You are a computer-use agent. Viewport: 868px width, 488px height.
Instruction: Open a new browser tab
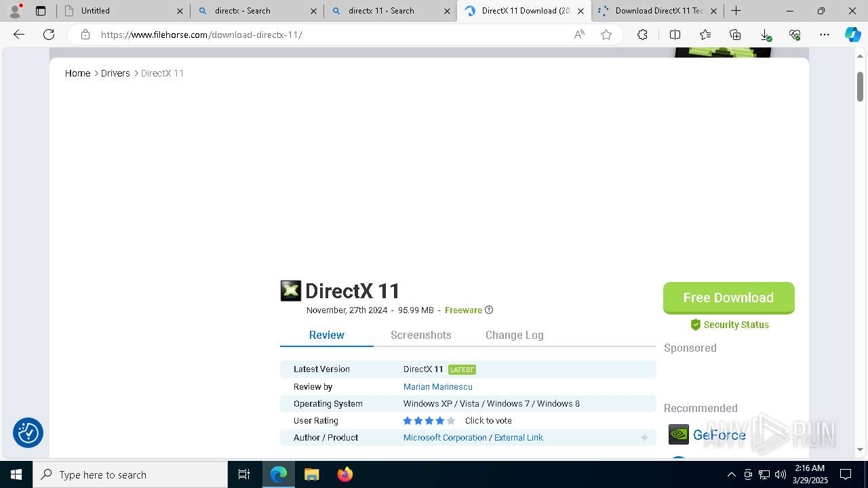[x=736, y=11]
